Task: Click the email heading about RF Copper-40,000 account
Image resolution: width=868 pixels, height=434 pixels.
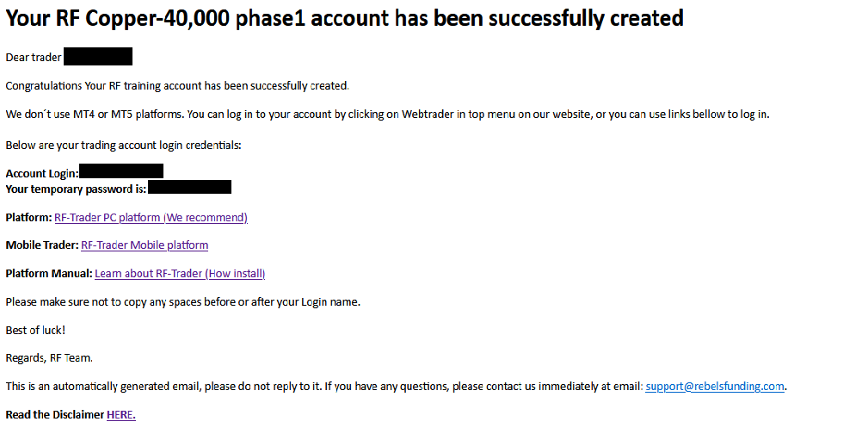Action: click(344, 18)
